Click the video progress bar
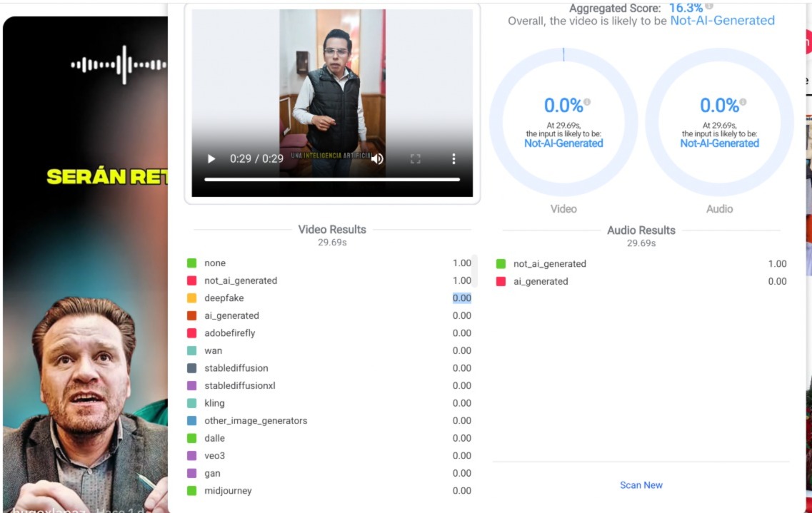Image resolution: width=812 pixels, height=513 pixels. (332, 180)
